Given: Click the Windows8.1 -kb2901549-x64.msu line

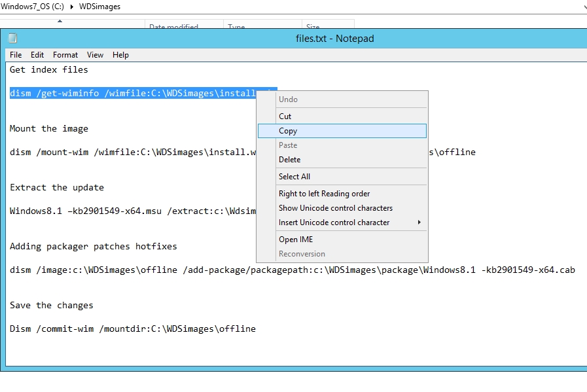Looking at the screenshot, I should click(133, 211).
